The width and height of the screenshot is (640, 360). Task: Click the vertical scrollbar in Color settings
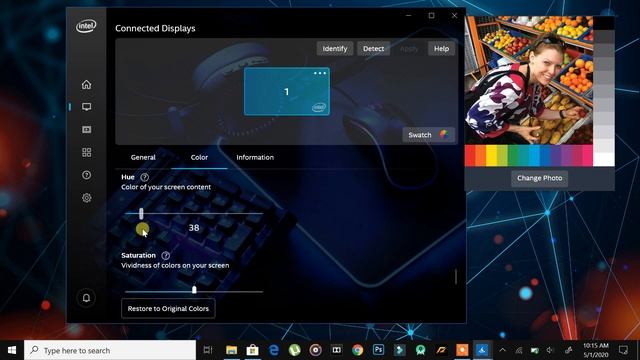(x=456, y=276)
